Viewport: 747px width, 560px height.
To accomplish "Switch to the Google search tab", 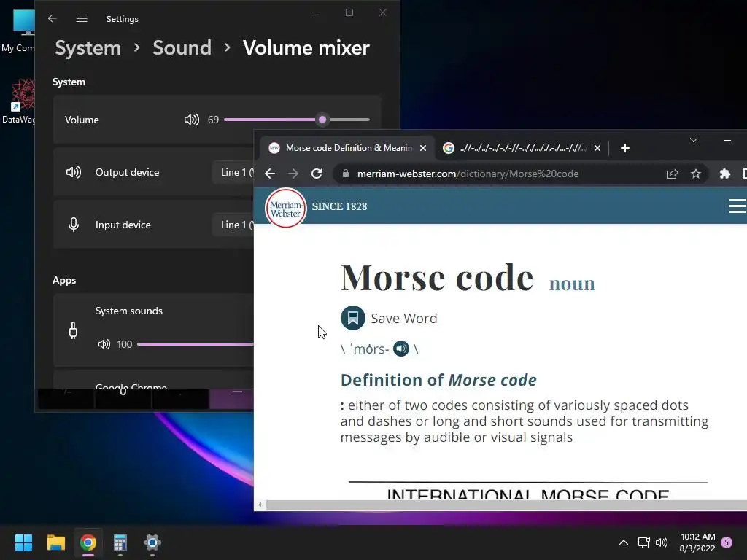I will pos(520,148).
